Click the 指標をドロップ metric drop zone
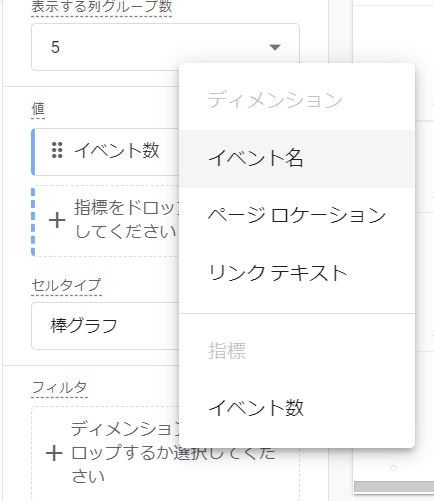 pyautogui.click(x=105, y=221)
